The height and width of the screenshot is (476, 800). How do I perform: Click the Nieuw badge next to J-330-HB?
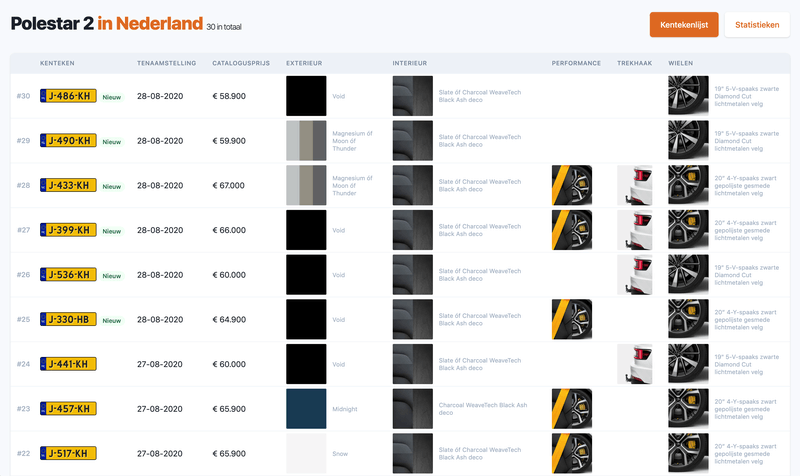[x=112, y=320]
